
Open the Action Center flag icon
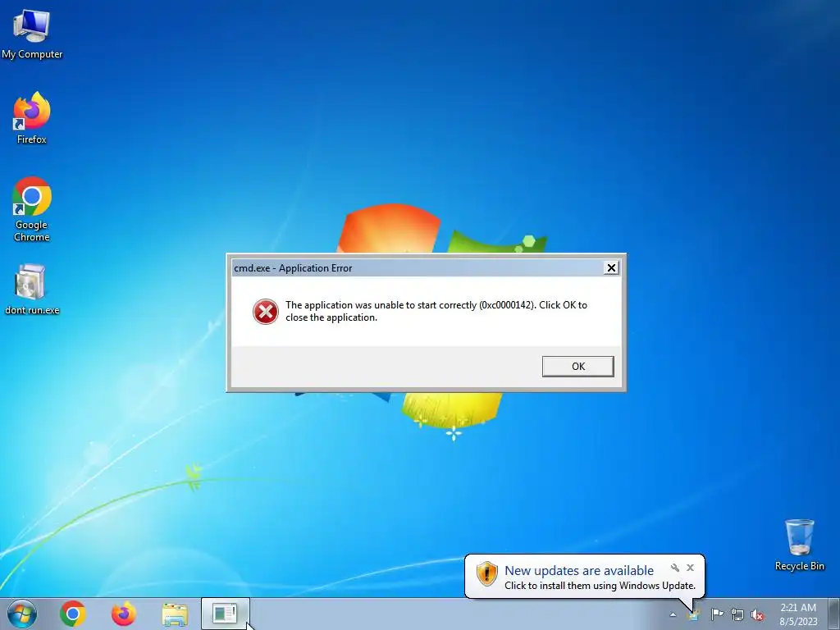point(717,614)
